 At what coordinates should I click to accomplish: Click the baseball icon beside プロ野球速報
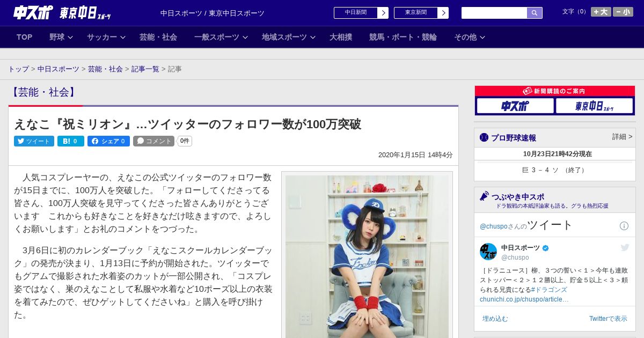tap(484, 137)
